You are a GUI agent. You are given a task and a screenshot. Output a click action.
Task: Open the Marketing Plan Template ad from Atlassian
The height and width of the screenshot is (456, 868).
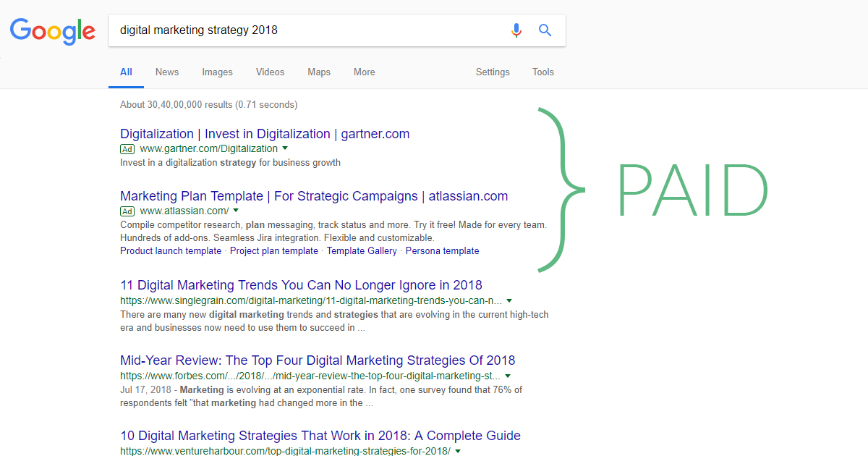coord(314,196)
